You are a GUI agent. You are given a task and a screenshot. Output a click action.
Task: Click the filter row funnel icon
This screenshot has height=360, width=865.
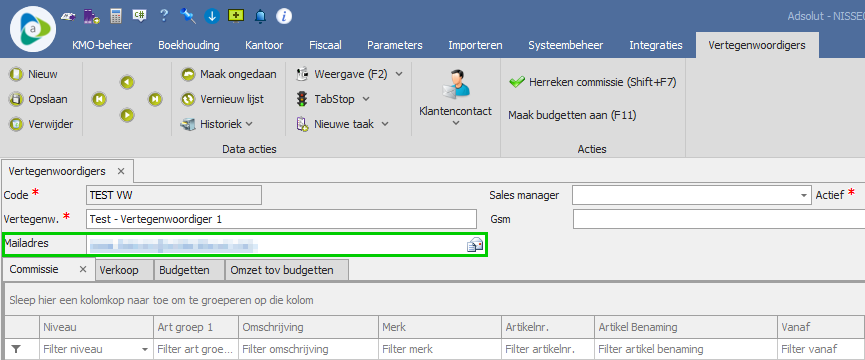(17, 349)
